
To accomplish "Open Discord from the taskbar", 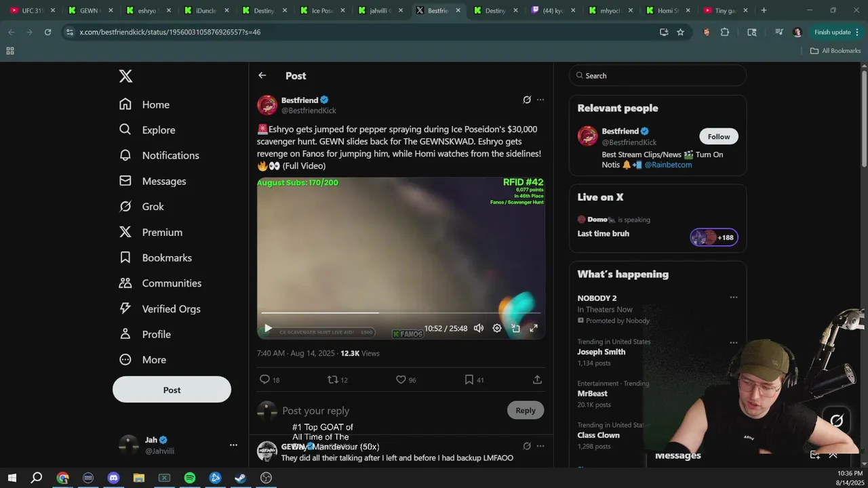I will coord(113,478).
